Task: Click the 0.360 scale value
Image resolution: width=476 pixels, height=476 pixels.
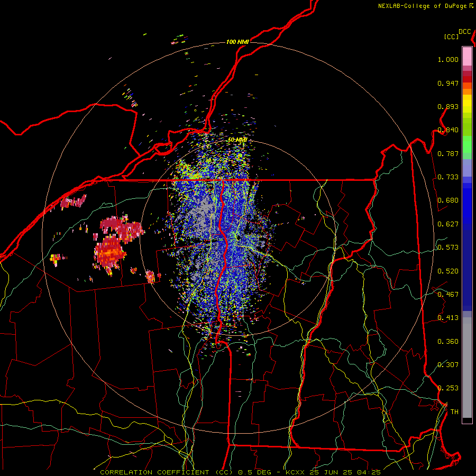Action: pyautogui.click(x=448, y=342)
